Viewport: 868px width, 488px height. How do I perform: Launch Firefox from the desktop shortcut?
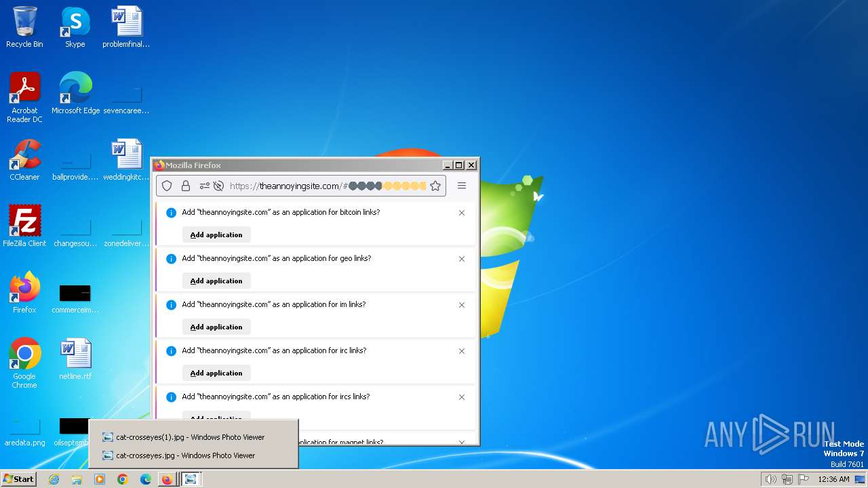pyautogui.click(x=24, y=293)
